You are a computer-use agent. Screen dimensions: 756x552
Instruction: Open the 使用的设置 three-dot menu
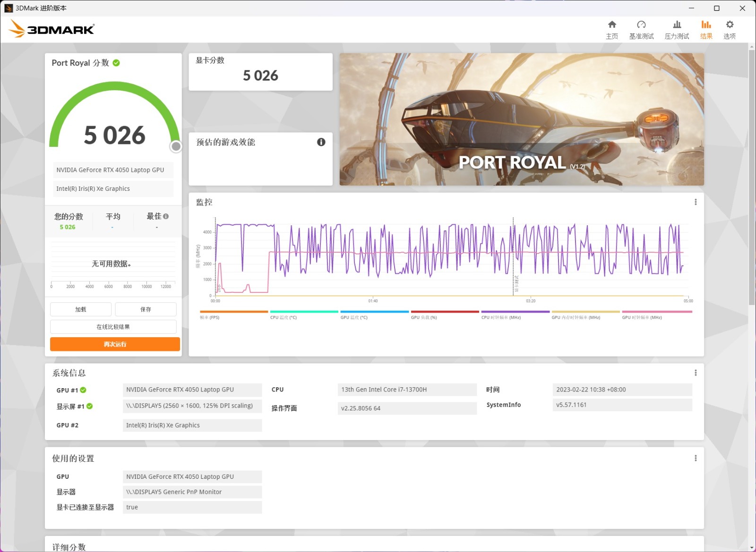coord(696,459)
